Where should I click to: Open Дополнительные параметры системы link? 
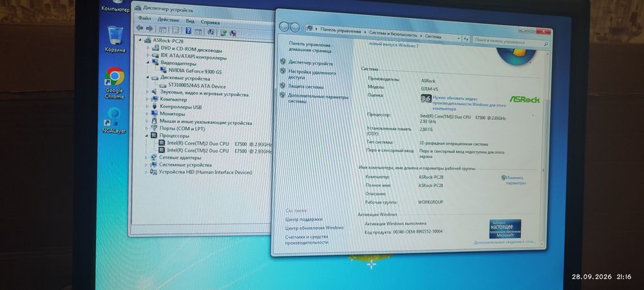(x=318, y=99)
